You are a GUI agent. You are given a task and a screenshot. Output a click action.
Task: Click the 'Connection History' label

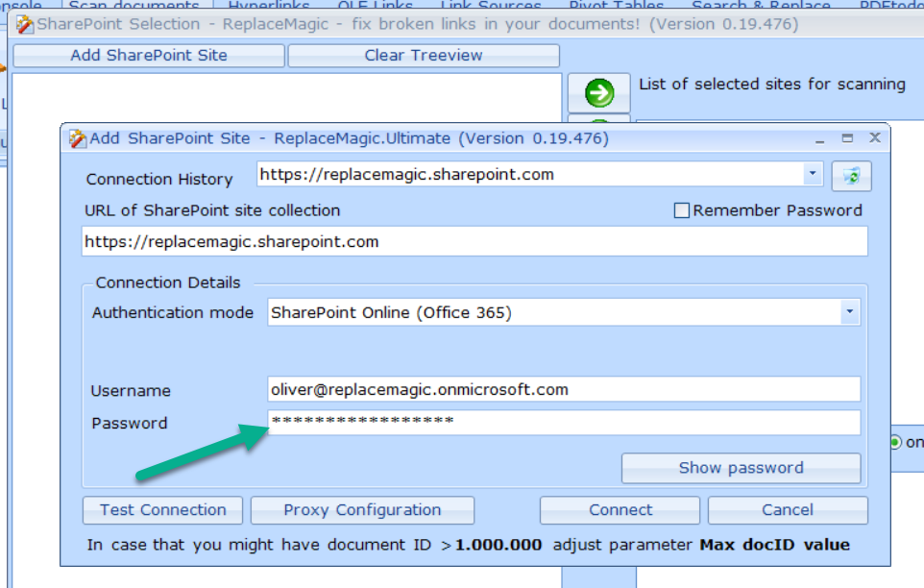coord(159,179)
